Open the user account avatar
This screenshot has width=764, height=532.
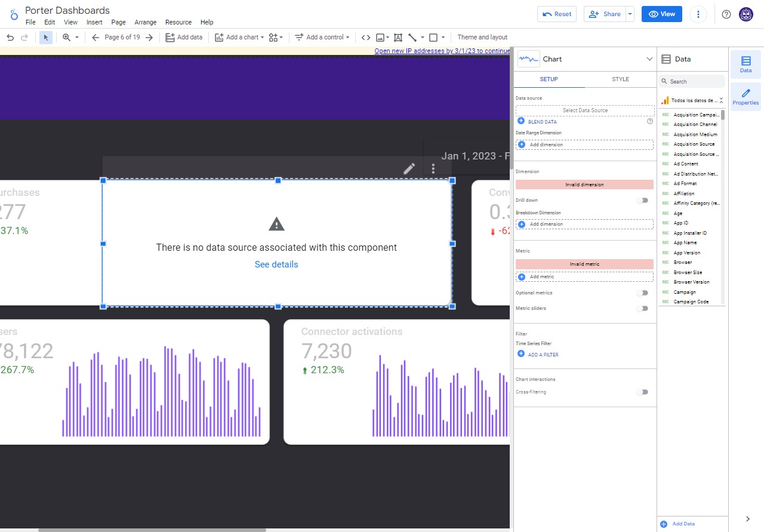click(x=746, y=14)
